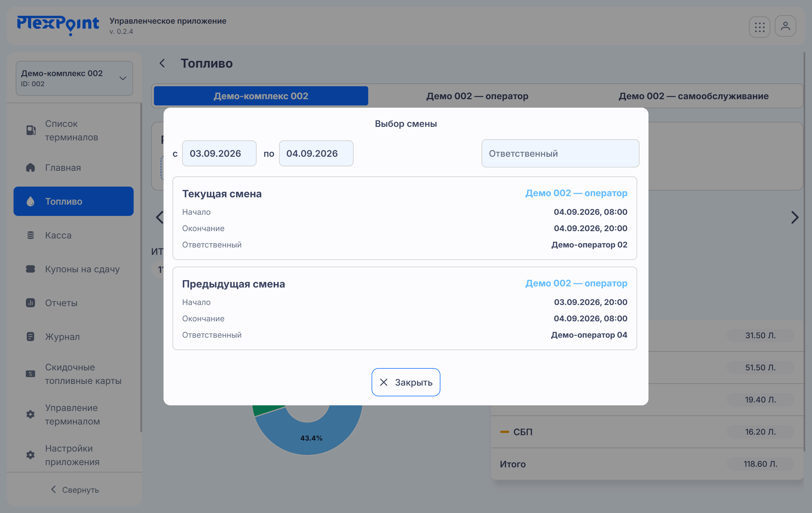Select the Предыдущая смена shift card
This screenshot has height=513, width=812.
click(x=405, y=308)
